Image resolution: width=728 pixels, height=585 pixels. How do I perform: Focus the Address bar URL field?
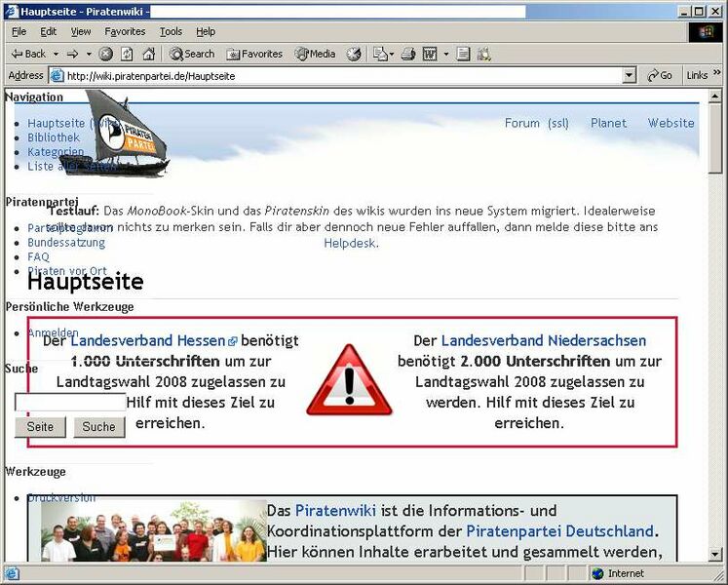(344, 75)
